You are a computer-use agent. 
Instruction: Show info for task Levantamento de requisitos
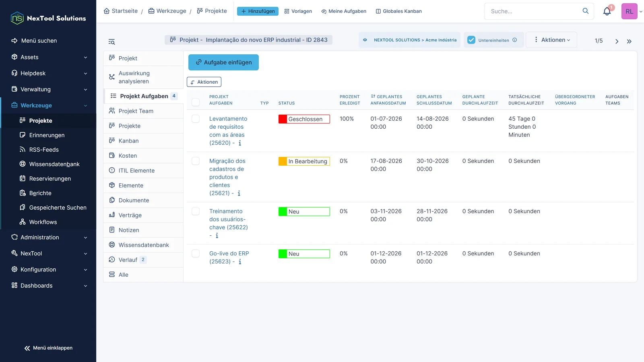pos(240,143)
